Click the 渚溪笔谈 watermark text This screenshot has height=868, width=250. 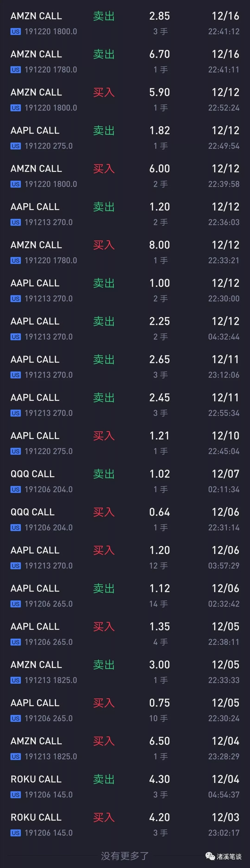229,857
